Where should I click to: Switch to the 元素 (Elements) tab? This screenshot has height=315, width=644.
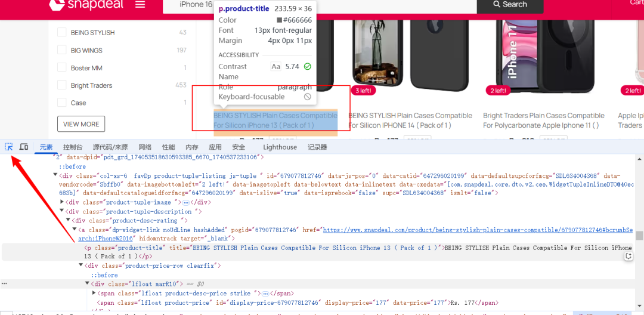click(x=46, y=147)
